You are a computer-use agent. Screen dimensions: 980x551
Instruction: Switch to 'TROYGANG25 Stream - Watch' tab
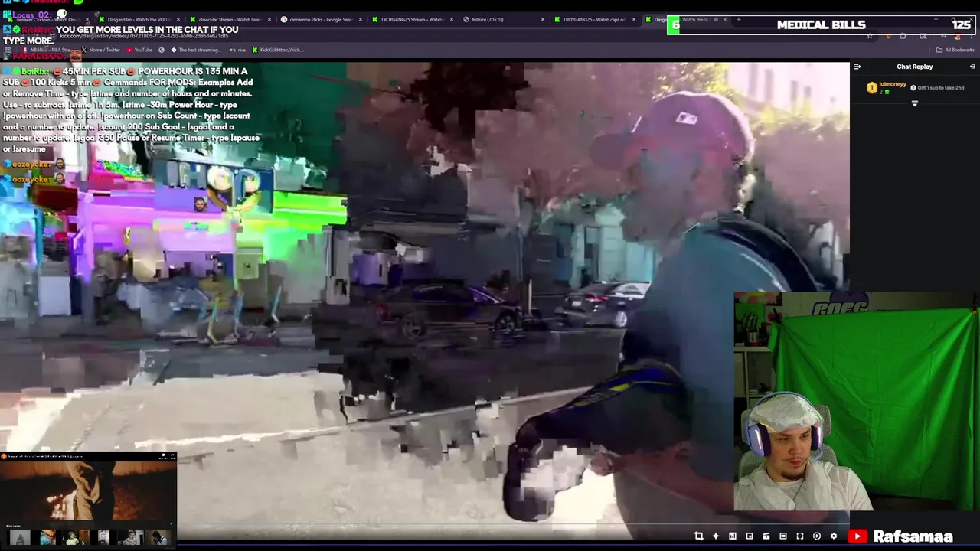pos(413,19)
